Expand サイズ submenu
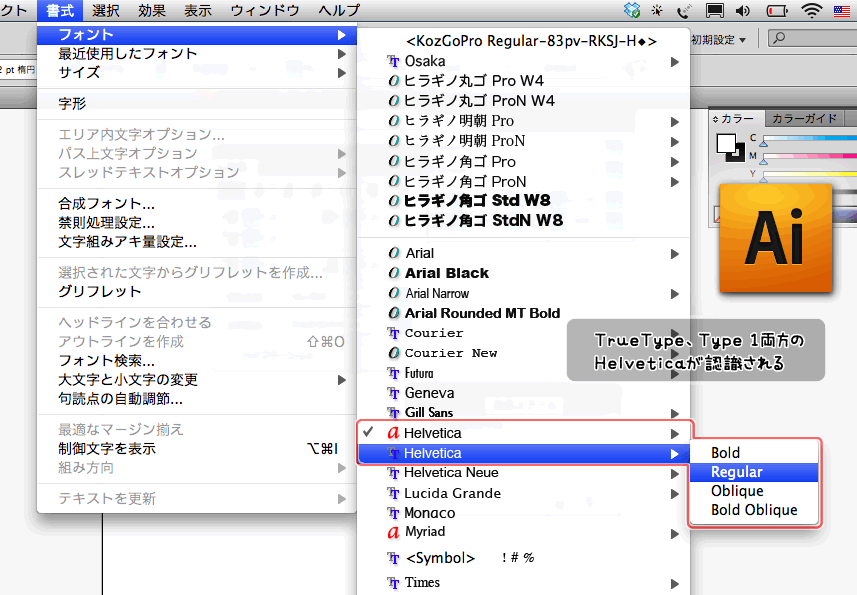 197,73
